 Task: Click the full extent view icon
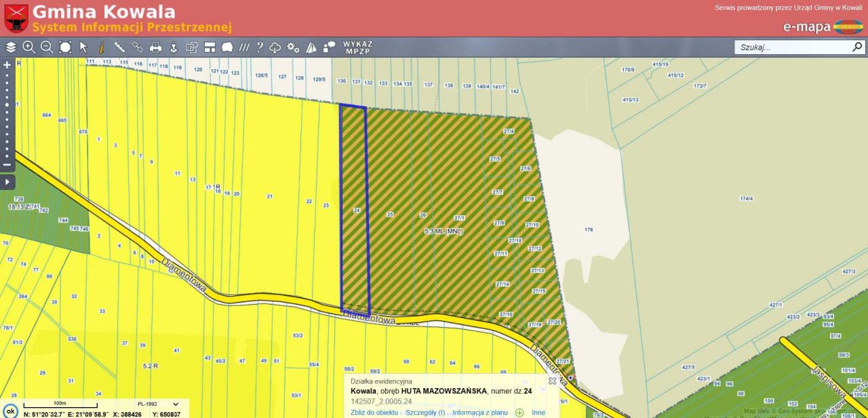65,47
